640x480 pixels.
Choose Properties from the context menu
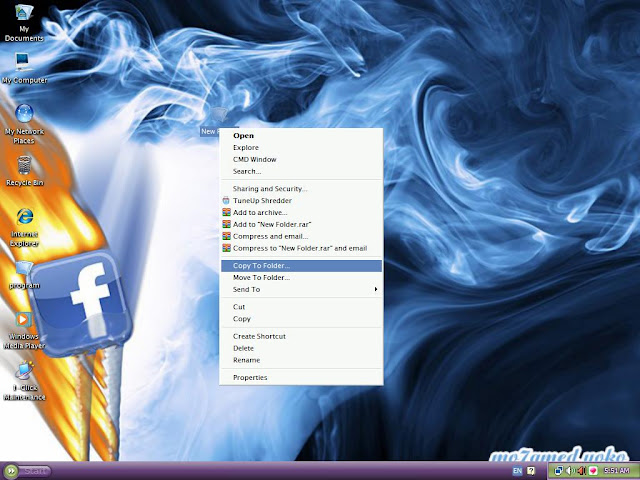coord(301,378)
